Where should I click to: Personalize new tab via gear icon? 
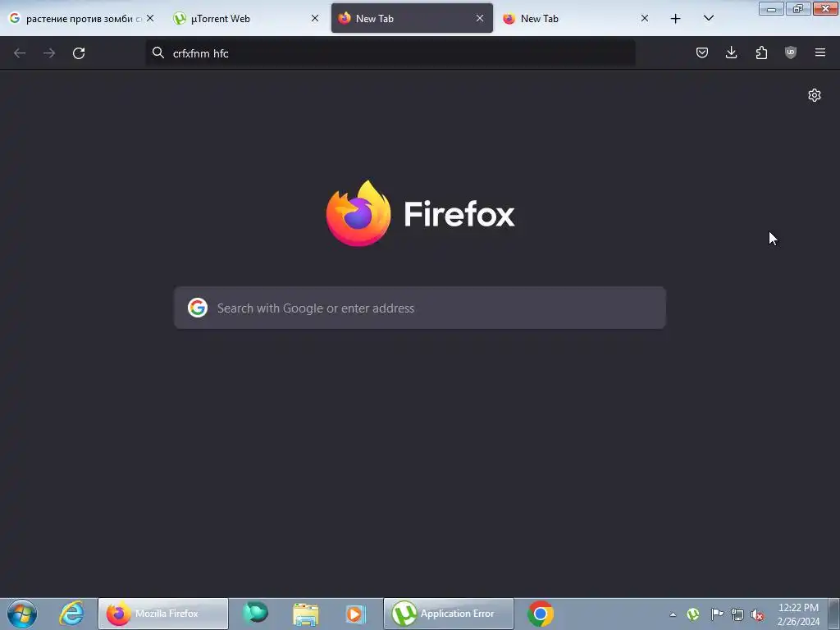pos(815,95)
